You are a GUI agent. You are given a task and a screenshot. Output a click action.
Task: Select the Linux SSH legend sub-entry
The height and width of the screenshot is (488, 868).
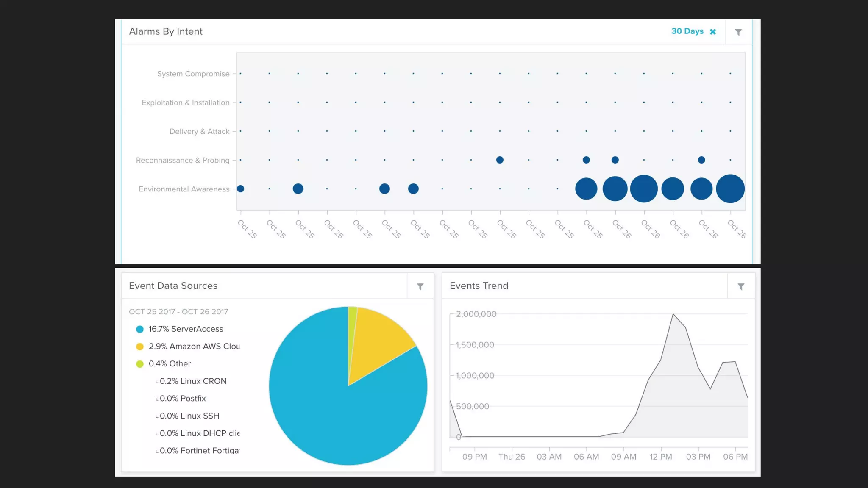pyautogui.click(x=189, y=416)
